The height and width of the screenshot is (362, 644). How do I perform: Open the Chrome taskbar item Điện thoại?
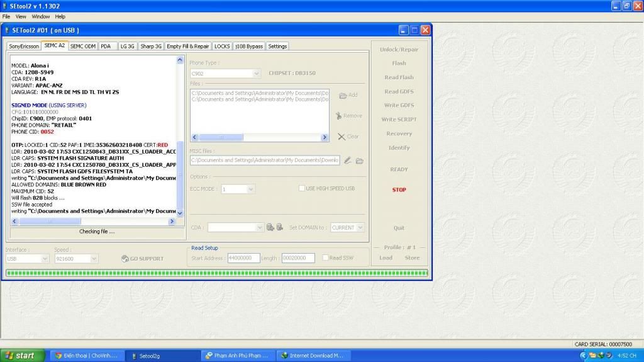pos(87,356)
